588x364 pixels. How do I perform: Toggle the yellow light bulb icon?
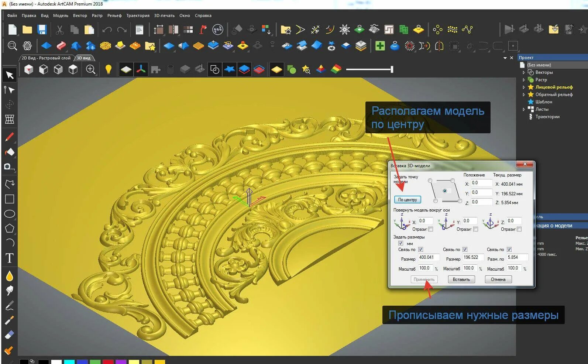[x=108, y=69]
